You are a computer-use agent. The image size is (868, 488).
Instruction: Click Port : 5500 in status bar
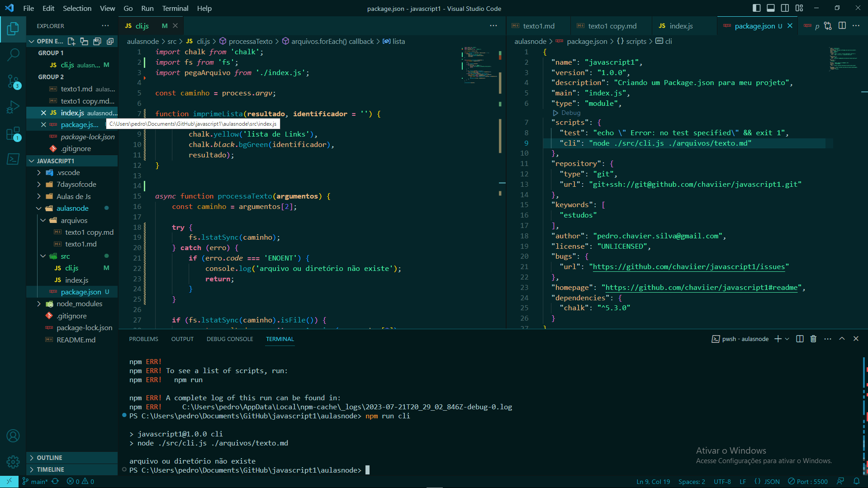(x=808, y=482)
